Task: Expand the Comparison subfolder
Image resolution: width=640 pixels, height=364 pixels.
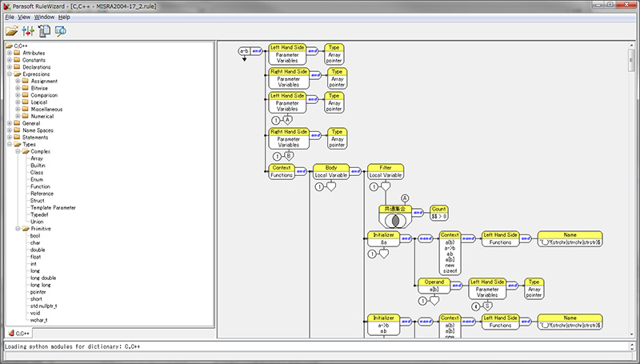Action: (x=18, y=95)
